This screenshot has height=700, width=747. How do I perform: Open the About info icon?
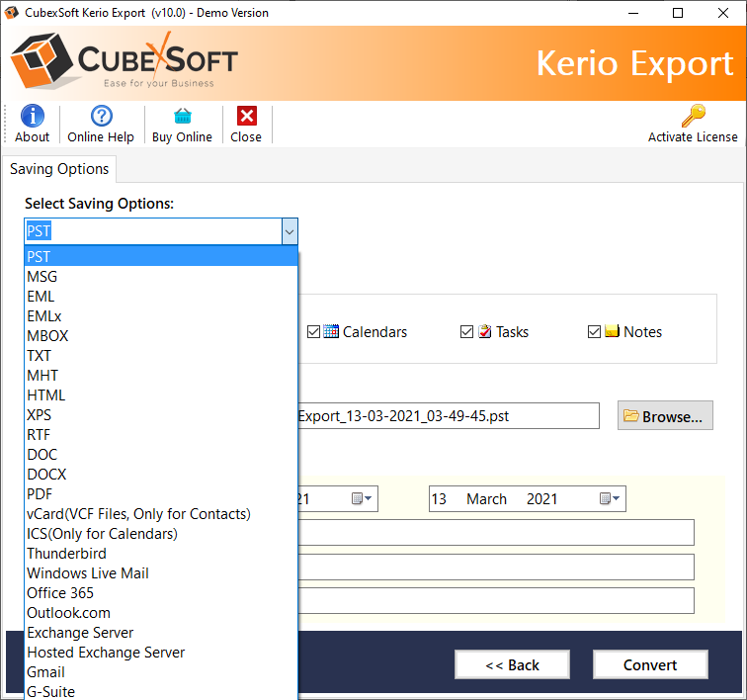[x=33, y=116]
